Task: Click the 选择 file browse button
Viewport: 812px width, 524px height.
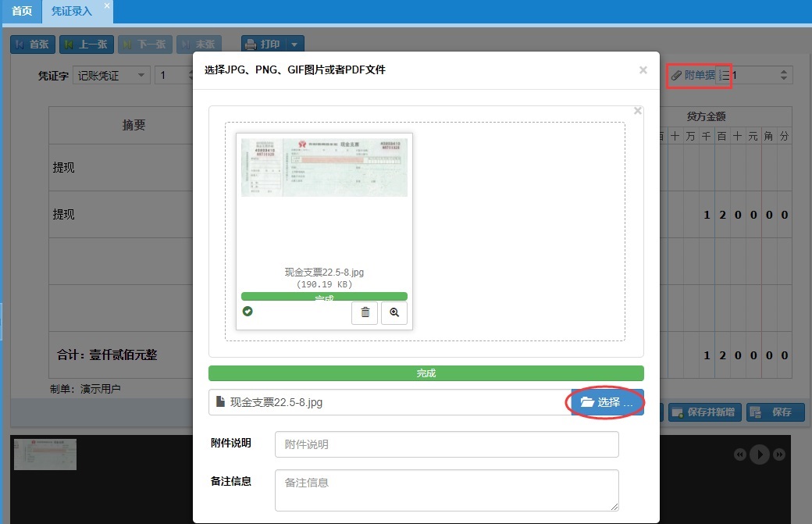Action: point(607,402)
